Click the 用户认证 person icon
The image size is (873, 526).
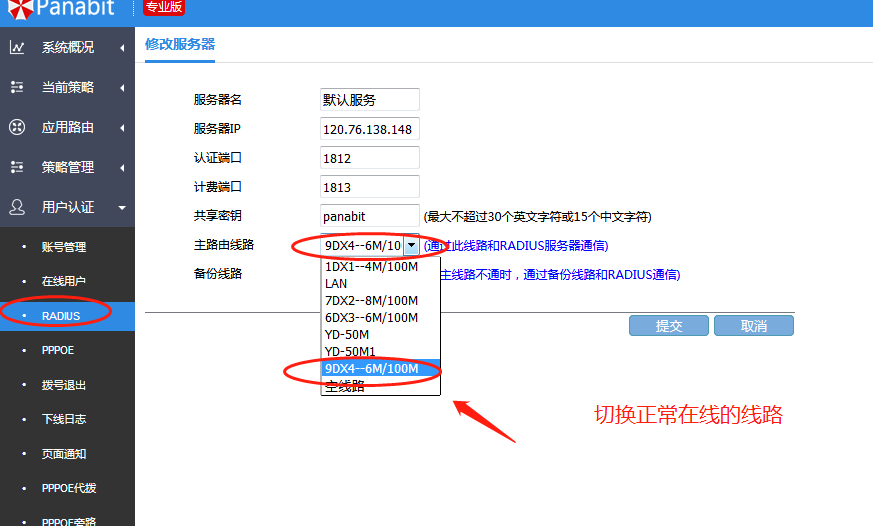pos(17,207)
